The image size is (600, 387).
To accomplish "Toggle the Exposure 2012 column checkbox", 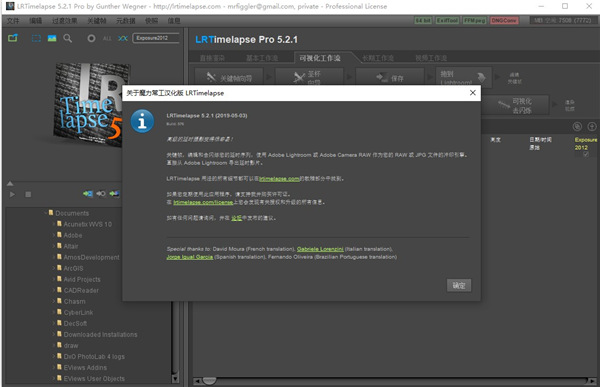I will (586, 154).
